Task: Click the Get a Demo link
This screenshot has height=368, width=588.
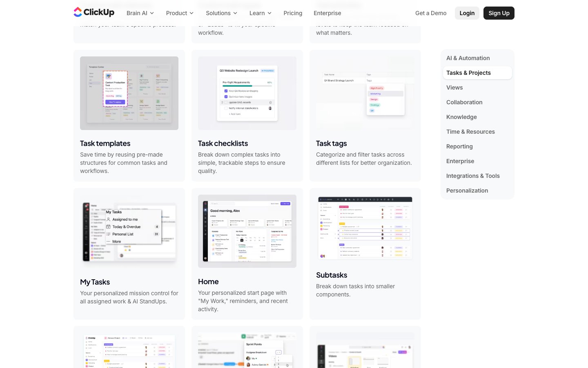Action: (431, 13)
